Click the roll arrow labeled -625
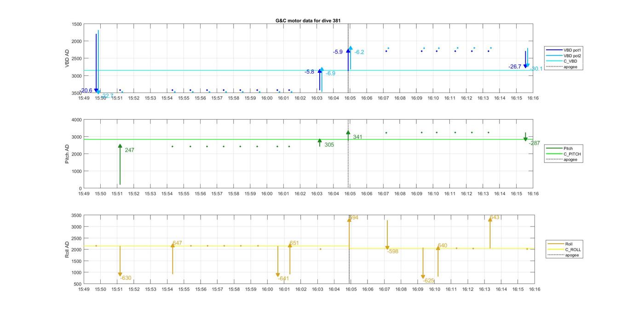This screenshot has width=644, height=319. [x=423, y=263]
